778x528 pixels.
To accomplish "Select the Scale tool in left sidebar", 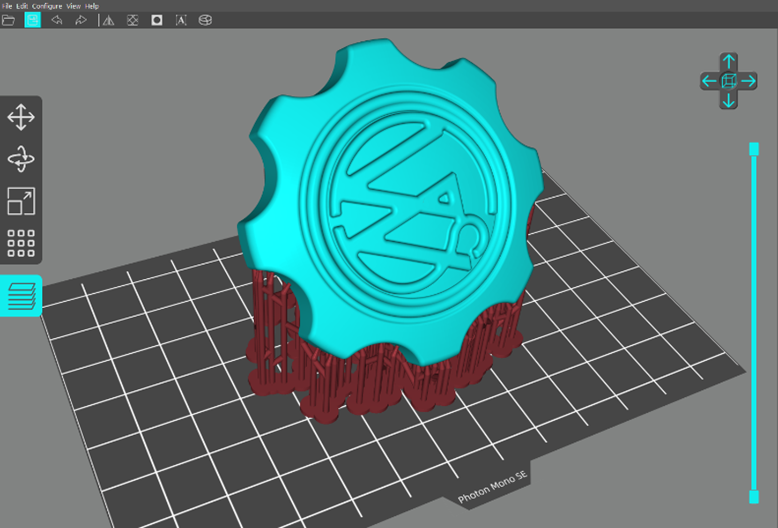I will coord(21,201).
